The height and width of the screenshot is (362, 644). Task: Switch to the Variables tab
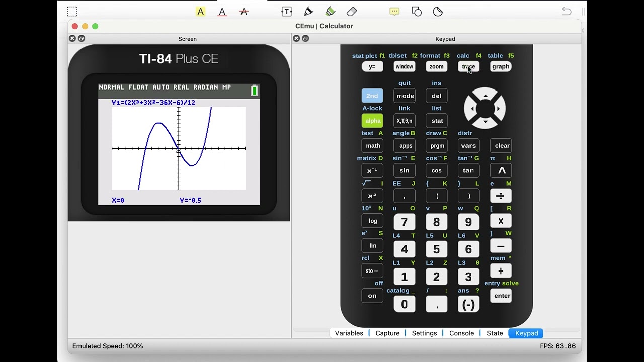tap(349, 333)
